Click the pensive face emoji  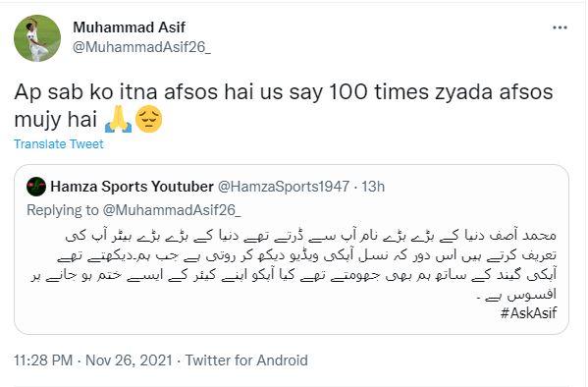point(149,120)
